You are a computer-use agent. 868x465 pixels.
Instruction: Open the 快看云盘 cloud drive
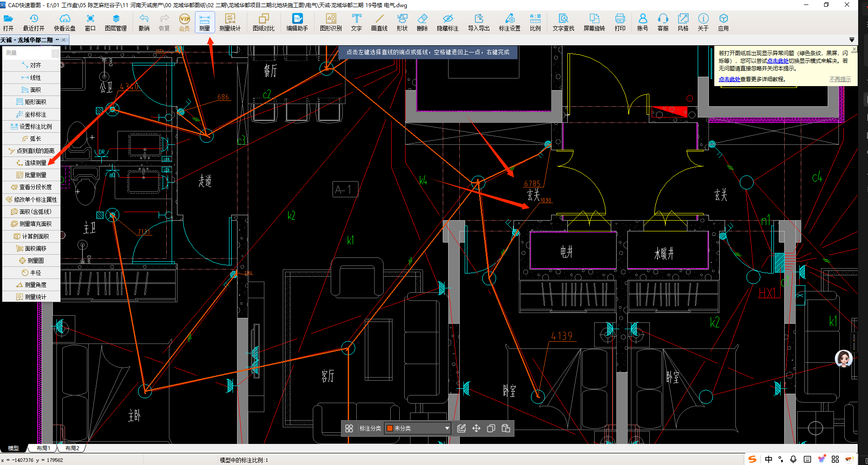(x=65, y=22)
